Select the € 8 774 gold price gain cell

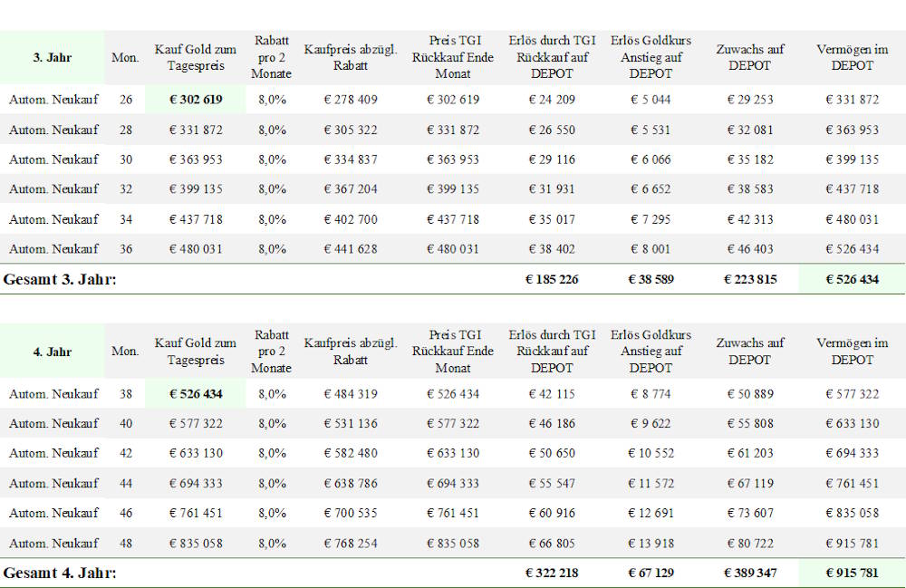[x=651, y=394]
